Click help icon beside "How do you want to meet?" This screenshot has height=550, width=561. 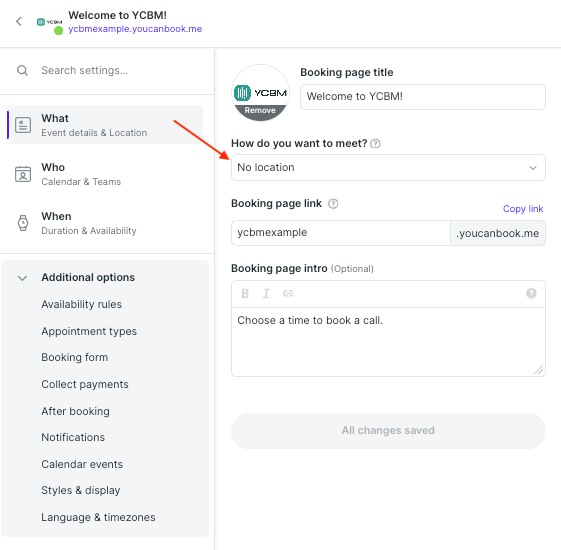(375, 144)
